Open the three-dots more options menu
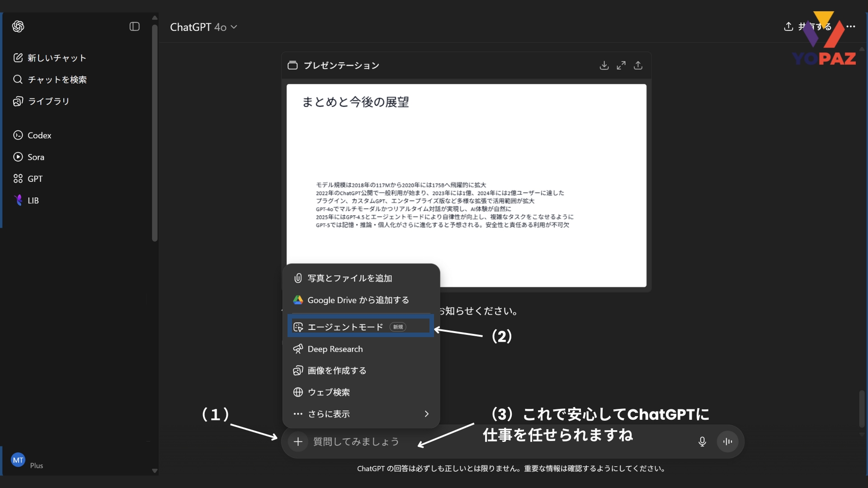868x488 pixels. 851,27
